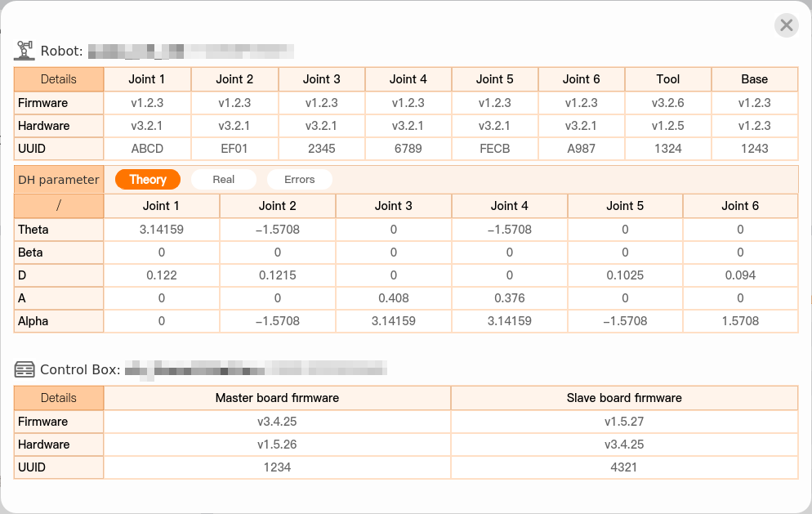Viewport: 812px width, 514px height.
Task: Switch to the Real DH parameter tab
Action: [x=223, y=180]
